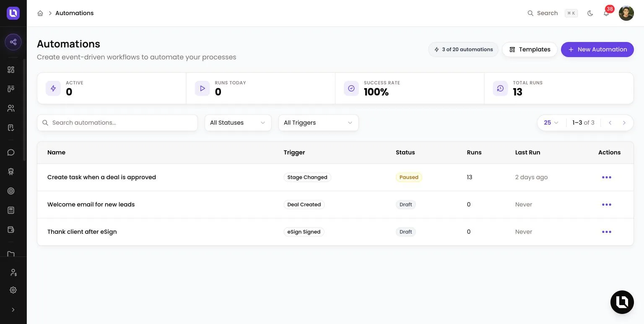
Task: Open the user billing sidebar icon
Action: coord(13,273)
